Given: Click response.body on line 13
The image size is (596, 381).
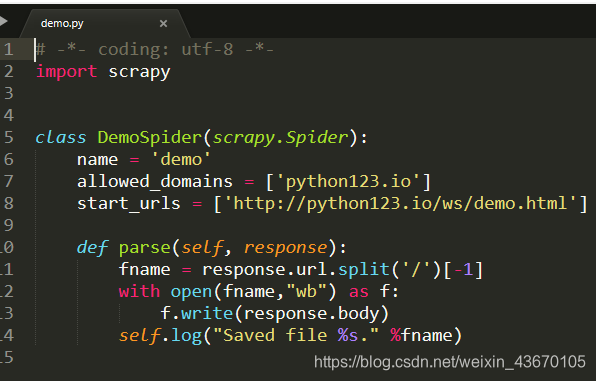Looking at the screenshot, I should click(311, 314).
